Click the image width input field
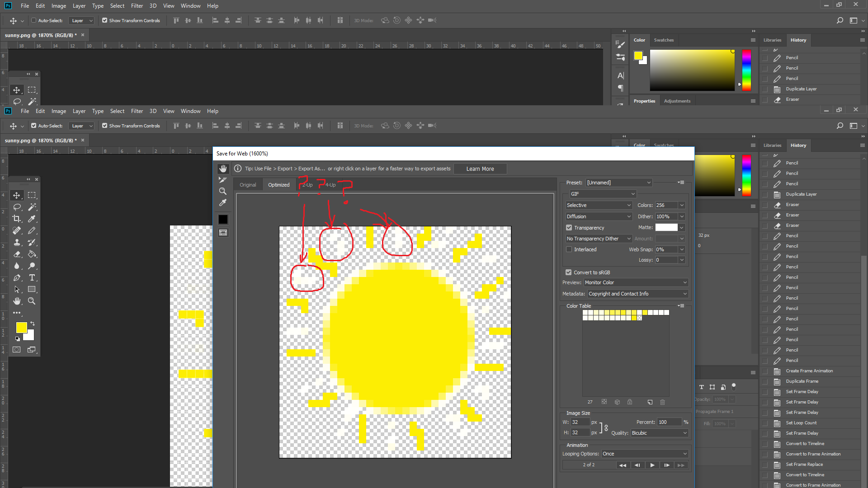The image size is (868, 488). click(580, 422)
